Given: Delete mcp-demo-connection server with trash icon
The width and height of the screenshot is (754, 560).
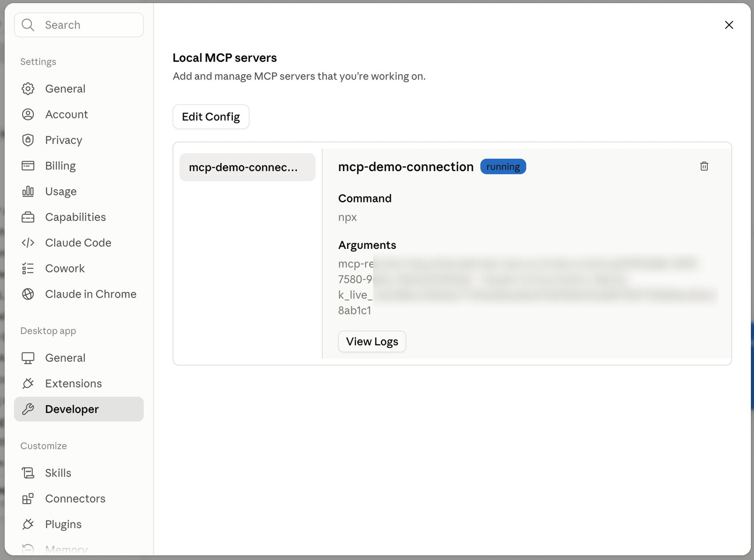Looking at the screenshot, I should coord(704,166).
